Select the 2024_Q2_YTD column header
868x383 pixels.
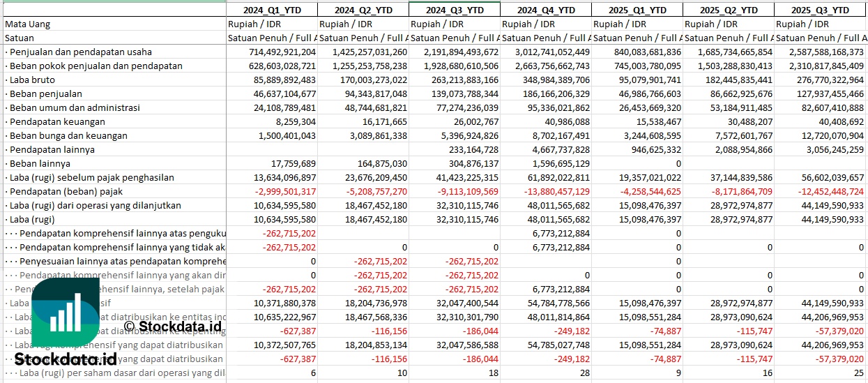click(363, 10)
